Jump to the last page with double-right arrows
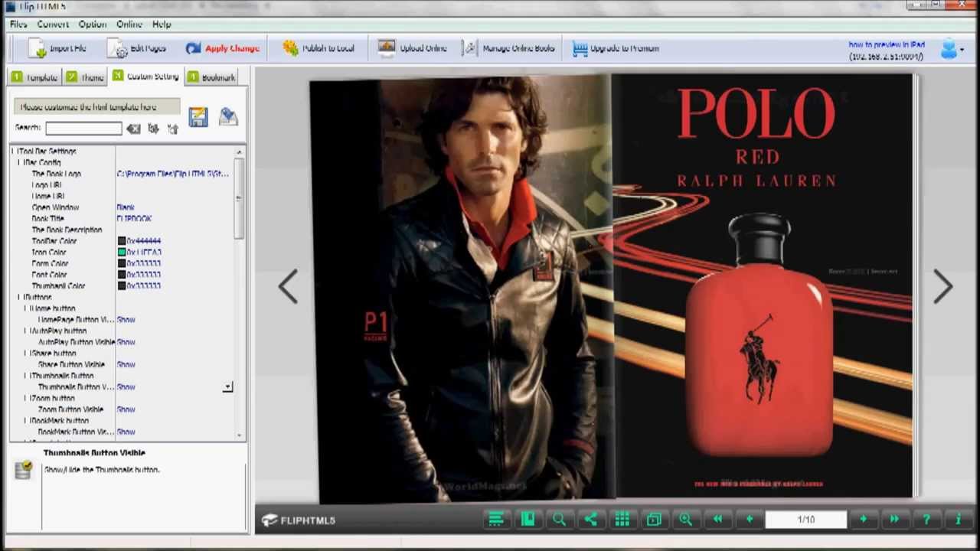 894,520
